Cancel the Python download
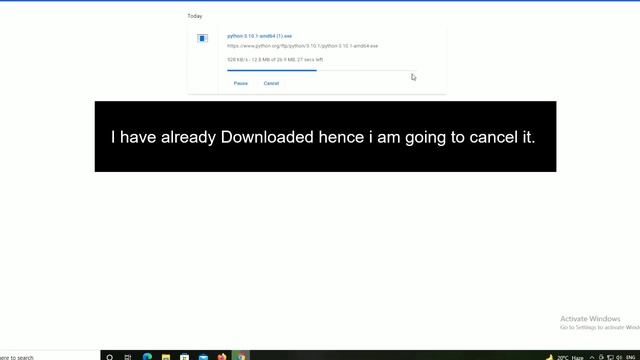The width and height of the screenshot is (640, 360). [271, 83]
